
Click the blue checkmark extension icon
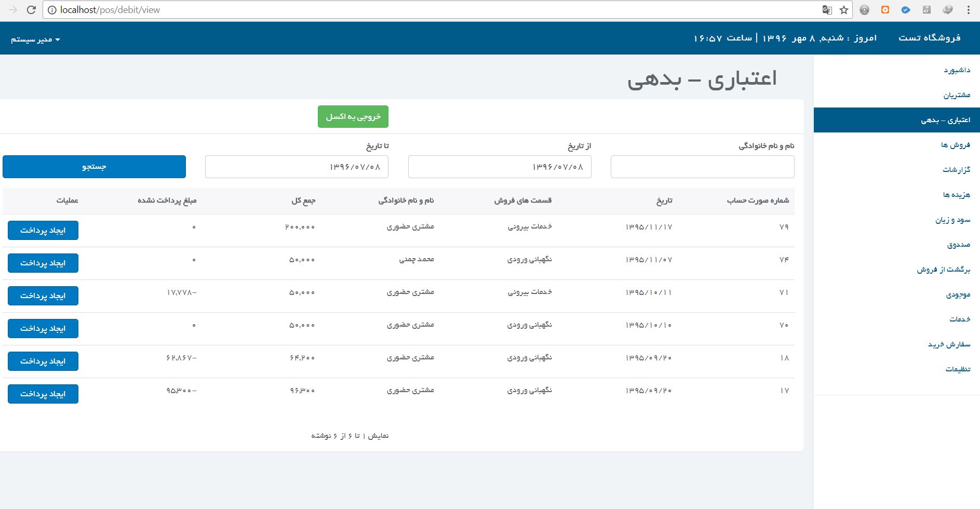(x=906, y=10)
